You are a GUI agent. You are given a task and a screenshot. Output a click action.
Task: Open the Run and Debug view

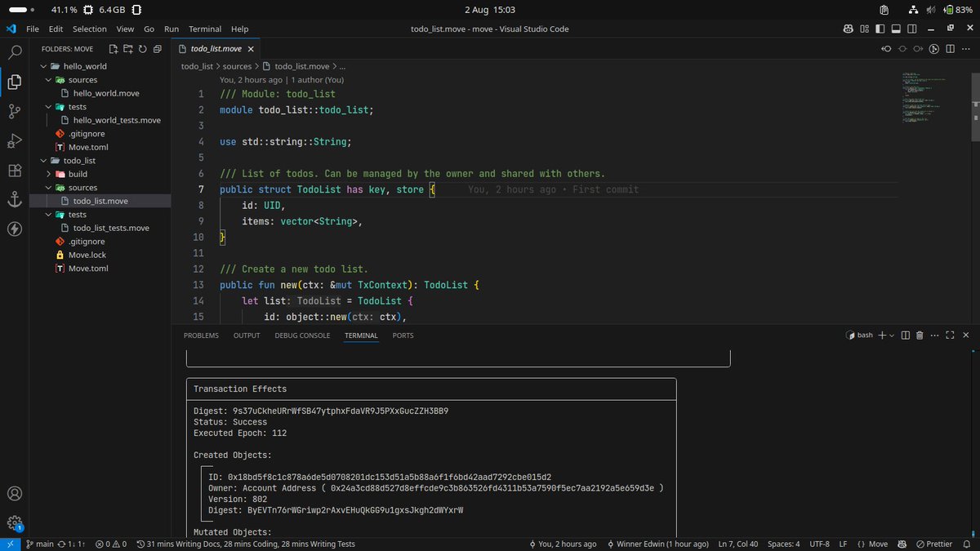pos(14,141)
